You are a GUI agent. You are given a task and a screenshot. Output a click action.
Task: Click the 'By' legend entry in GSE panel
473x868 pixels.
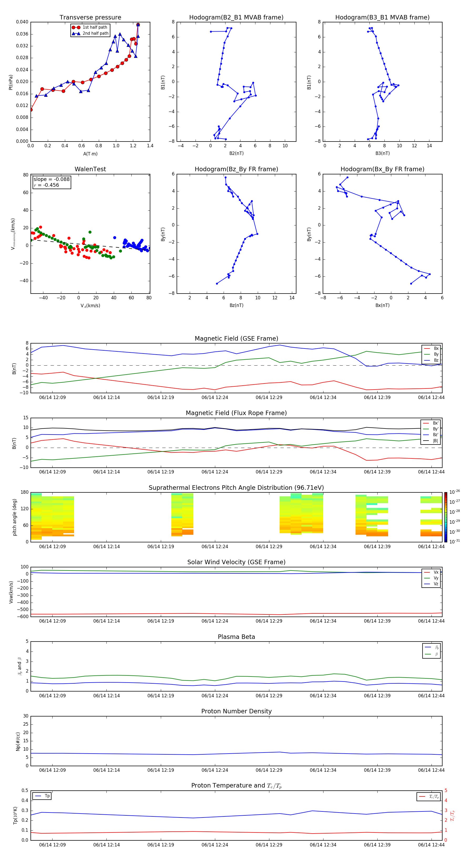tap(431, 354)
